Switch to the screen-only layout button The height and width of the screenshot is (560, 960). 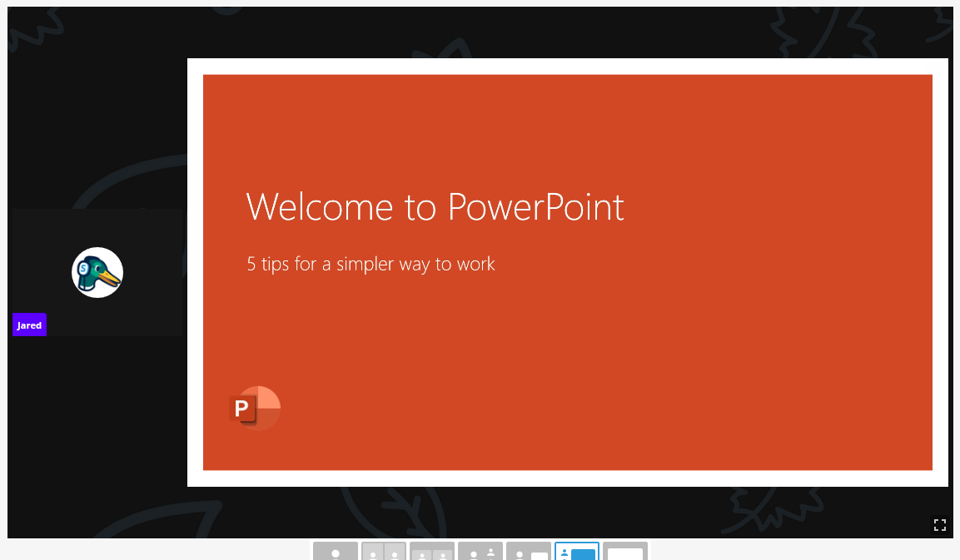point(625,552)
